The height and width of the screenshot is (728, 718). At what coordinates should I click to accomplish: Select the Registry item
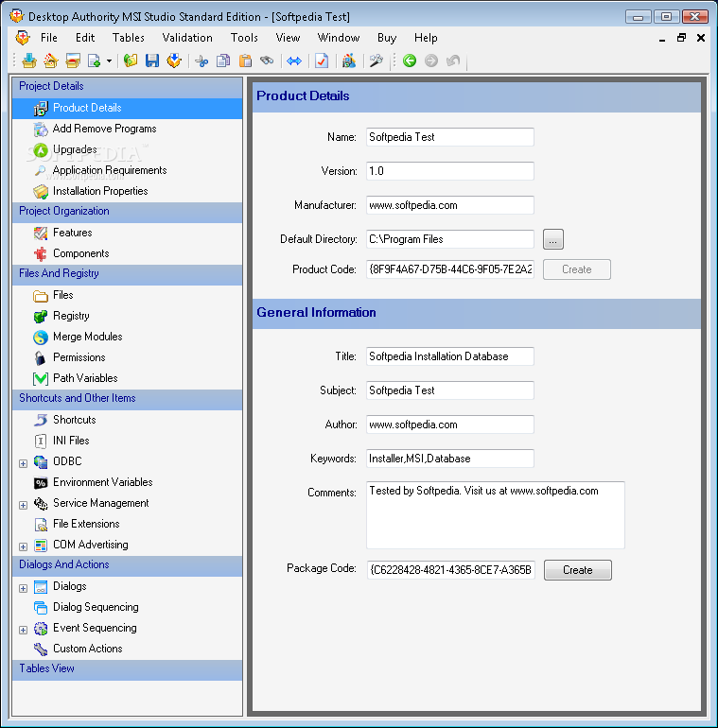71,316
